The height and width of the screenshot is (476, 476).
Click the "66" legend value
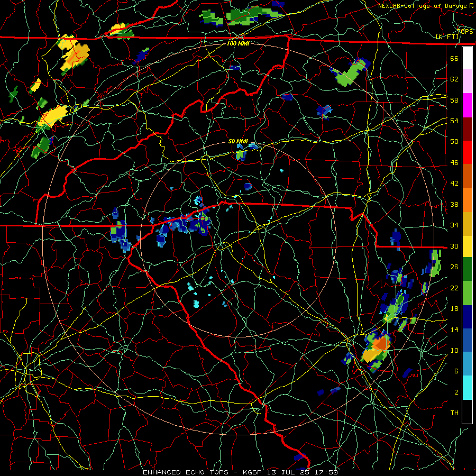454,58
